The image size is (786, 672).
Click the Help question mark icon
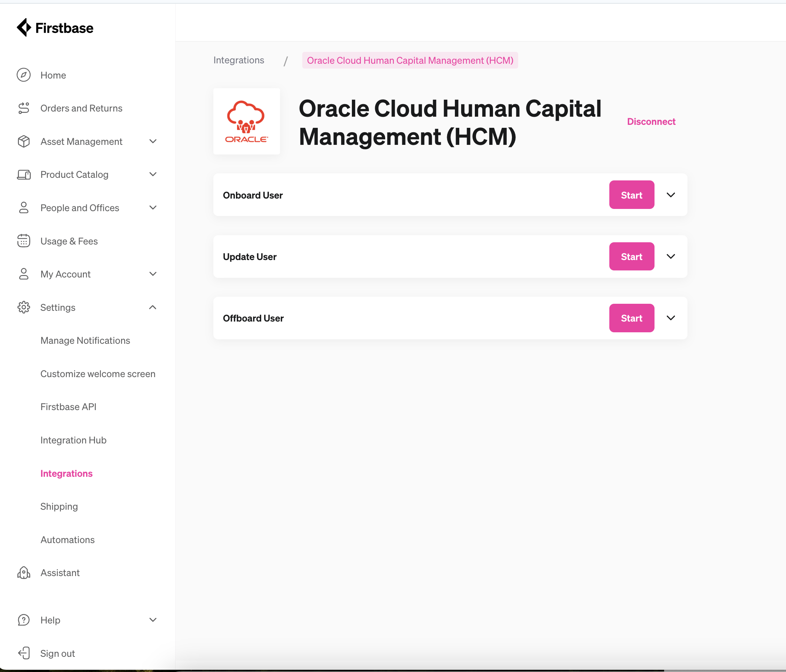[x=23, y=620]
